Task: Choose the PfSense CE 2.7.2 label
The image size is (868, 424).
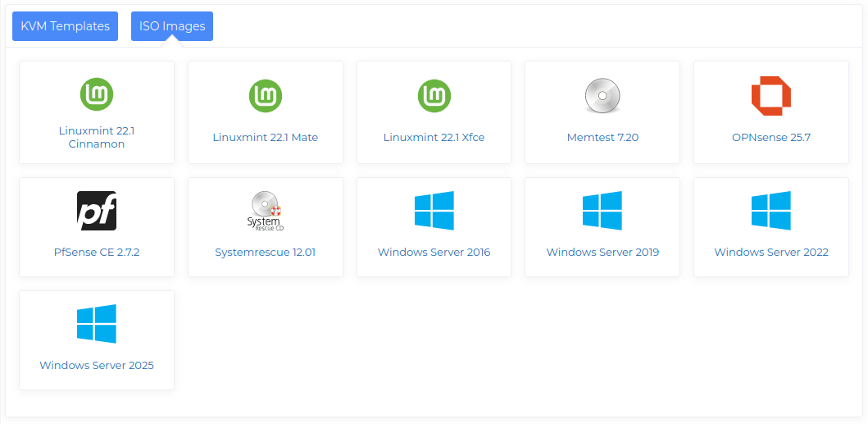Action: pyautogui.click(x=97, y=252)
